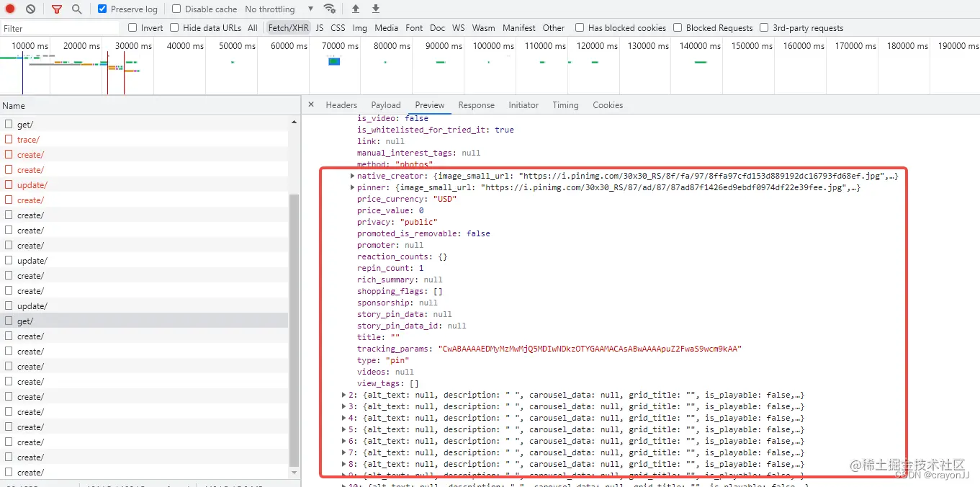Expand array item 2
Image resolution: width=980 pixels, height=487 pixels.
click(x=343, y=395)
